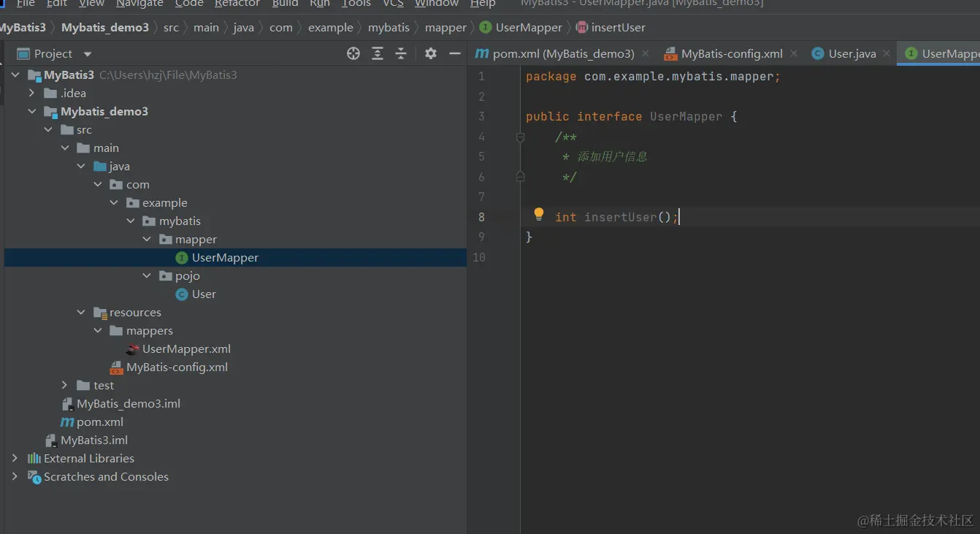This screenshot has width=980, height=534.
Task: Collapse the mapper package
Action: click(147, 239)
